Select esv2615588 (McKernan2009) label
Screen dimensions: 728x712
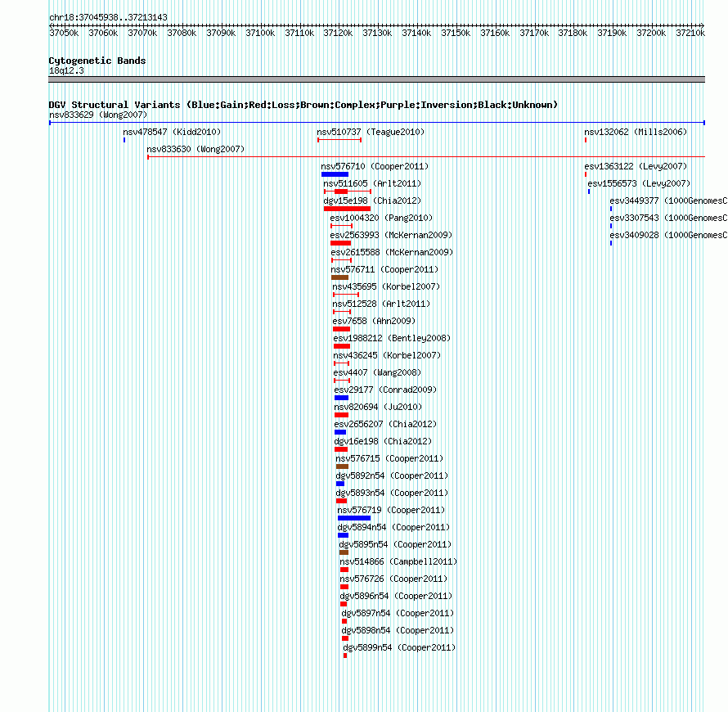tap(392, 252)
